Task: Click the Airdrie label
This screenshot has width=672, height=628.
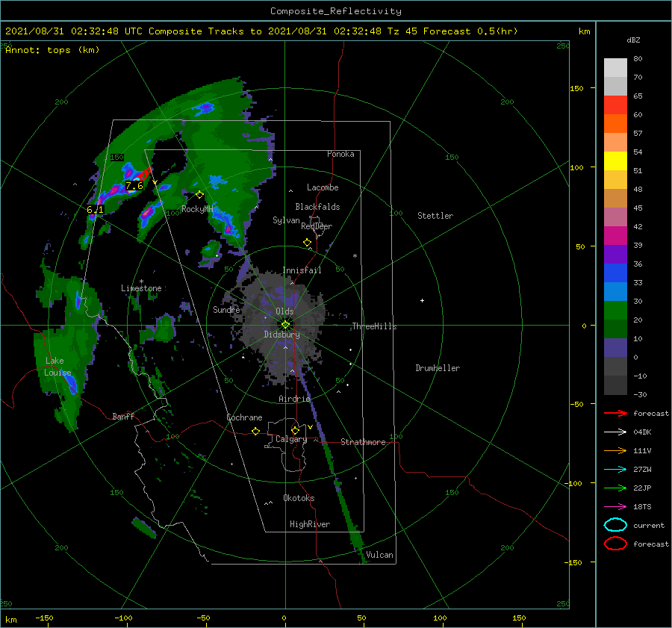Action: point(294,399)
